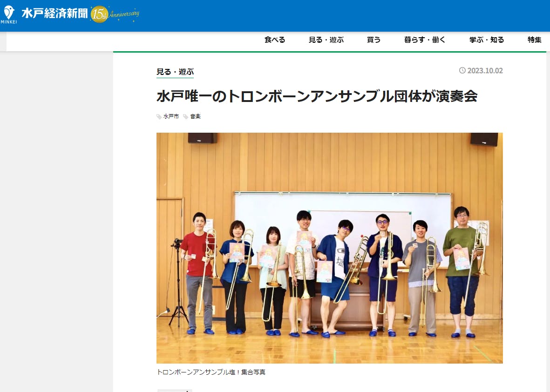Click the partially visible button below the caption
This screenshot has height=392, width=550.
[175, 390]
